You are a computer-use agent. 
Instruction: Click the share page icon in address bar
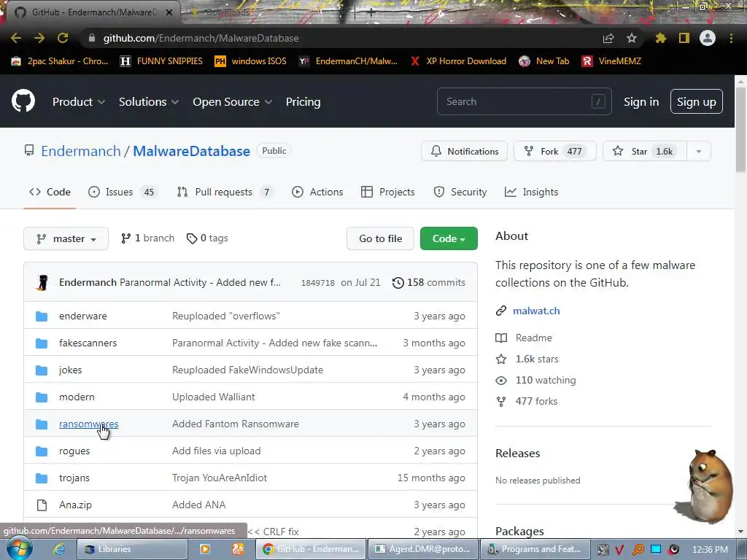click(x=608, y=38)
